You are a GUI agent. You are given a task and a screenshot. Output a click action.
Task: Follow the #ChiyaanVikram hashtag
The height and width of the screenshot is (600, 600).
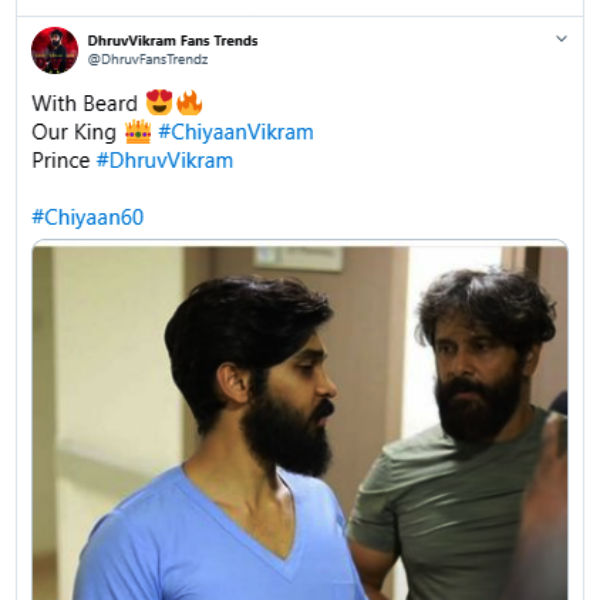236,132
